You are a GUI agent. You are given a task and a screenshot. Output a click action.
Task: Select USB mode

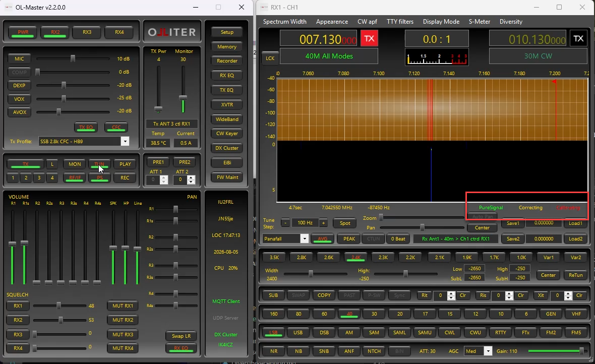[x=299, y=333]
